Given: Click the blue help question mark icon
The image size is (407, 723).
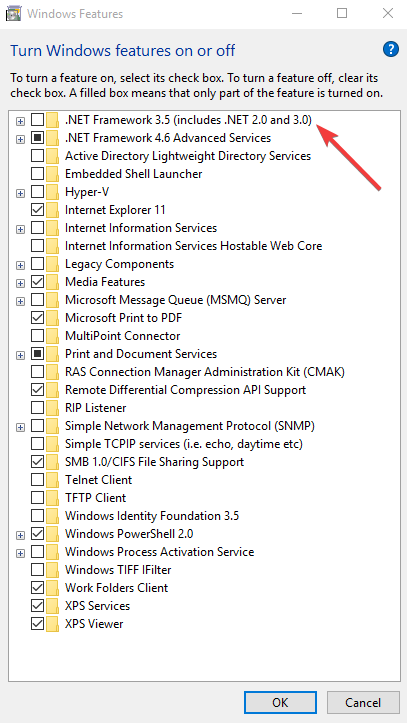Looking at the screenshot, I should [390, 49].
